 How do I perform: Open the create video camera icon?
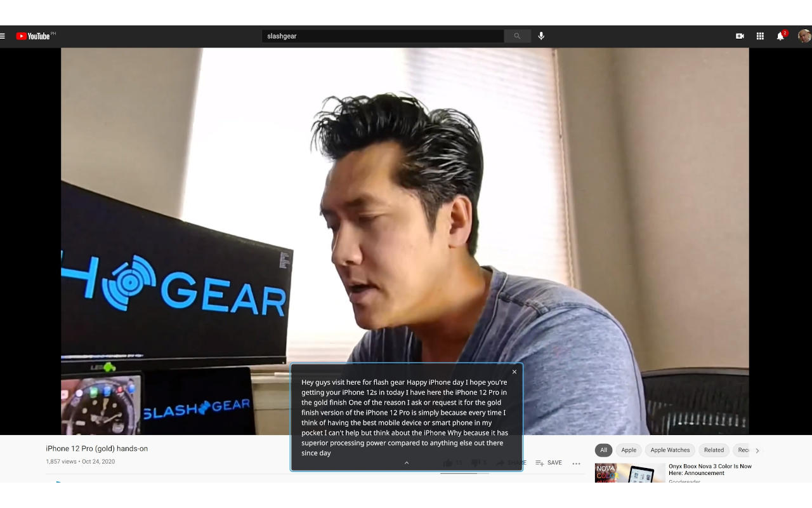(740, 36)
